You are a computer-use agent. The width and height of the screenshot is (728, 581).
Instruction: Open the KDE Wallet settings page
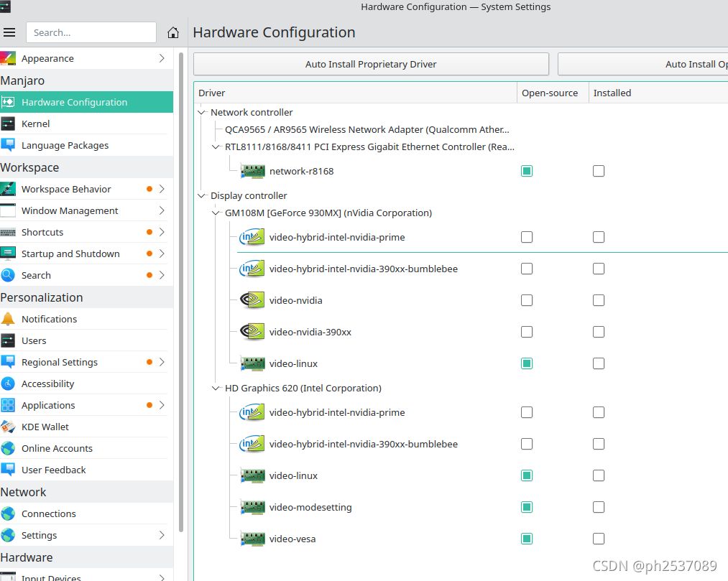86,427
